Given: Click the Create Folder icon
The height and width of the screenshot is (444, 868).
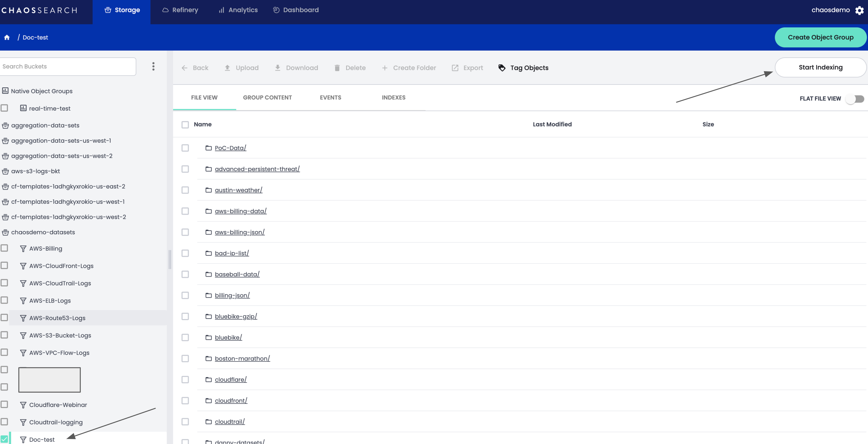Looking at the screenshot, I should 384,67.
